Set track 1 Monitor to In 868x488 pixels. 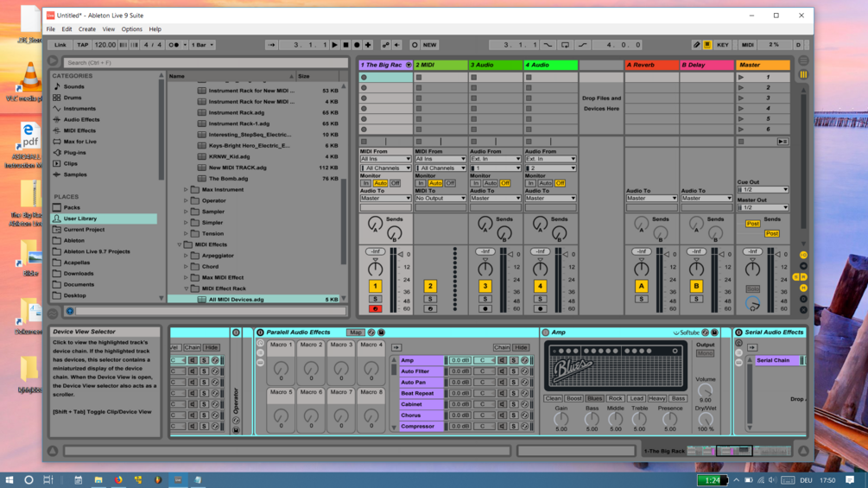click(x=366, y=183)
